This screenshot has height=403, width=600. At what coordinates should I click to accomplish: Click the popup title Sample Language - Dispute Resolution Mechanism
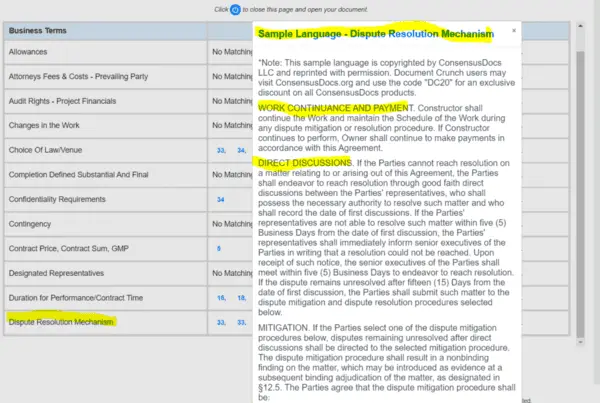click(376, 34)
